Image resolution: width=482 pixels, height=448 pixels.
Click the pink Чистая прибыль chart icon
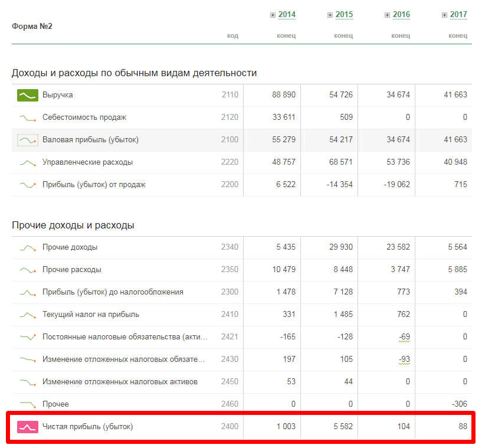point(28,427)
